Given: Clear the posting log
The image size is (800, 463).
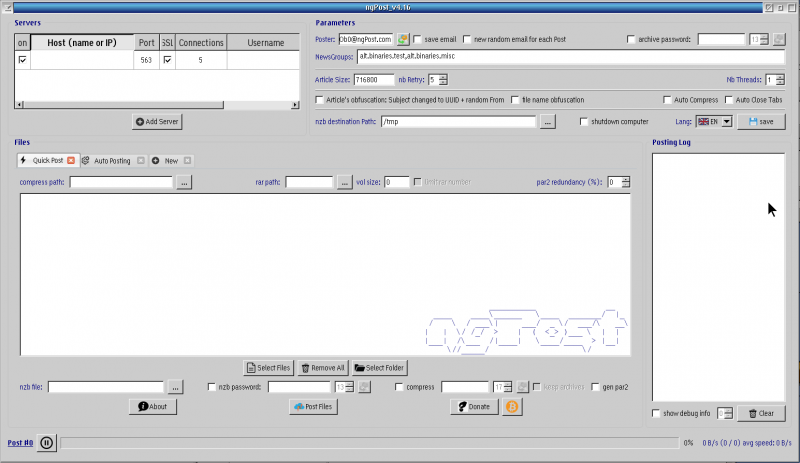Looking at the screenshot, I should coord(761,413).
